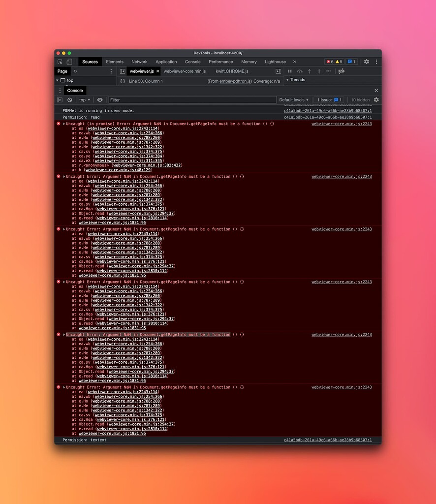This screenshot has width=436, height=504.
Task: Open the ember-pdftron.js source link
Action: (235, 80)
